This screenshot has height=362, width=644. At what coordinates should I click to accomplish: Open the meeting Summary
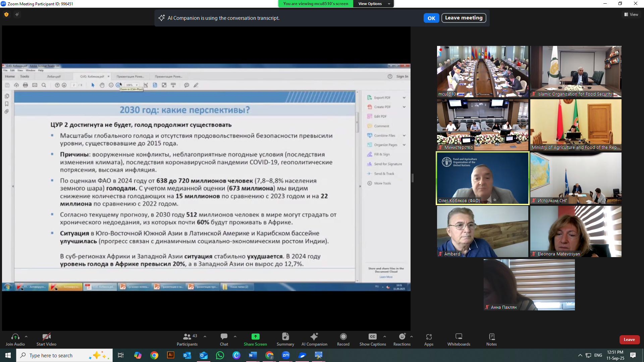coord(285,337)
